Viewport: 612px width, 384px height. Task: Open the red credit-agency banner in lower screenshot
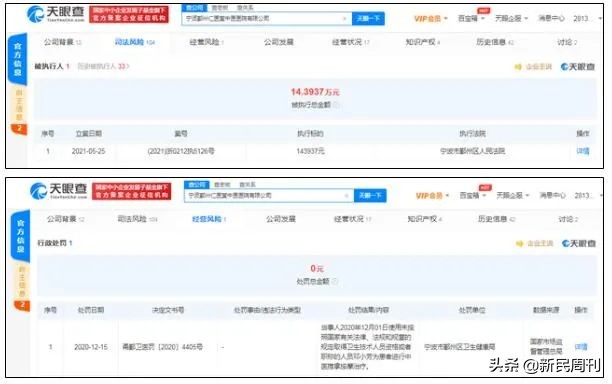point(132,191)
